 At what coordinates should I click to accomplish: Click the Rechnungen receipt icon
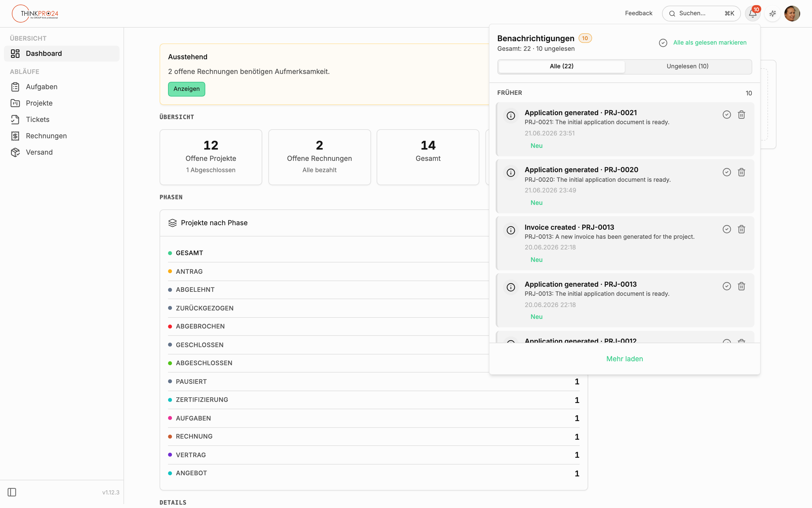click(x=15, y=136)
